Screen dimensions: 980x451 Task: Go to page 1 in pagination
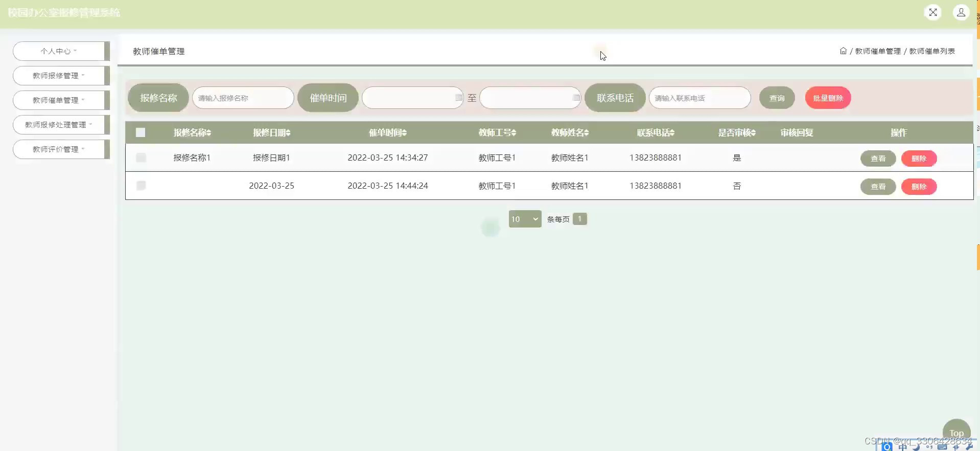[579, 219]
